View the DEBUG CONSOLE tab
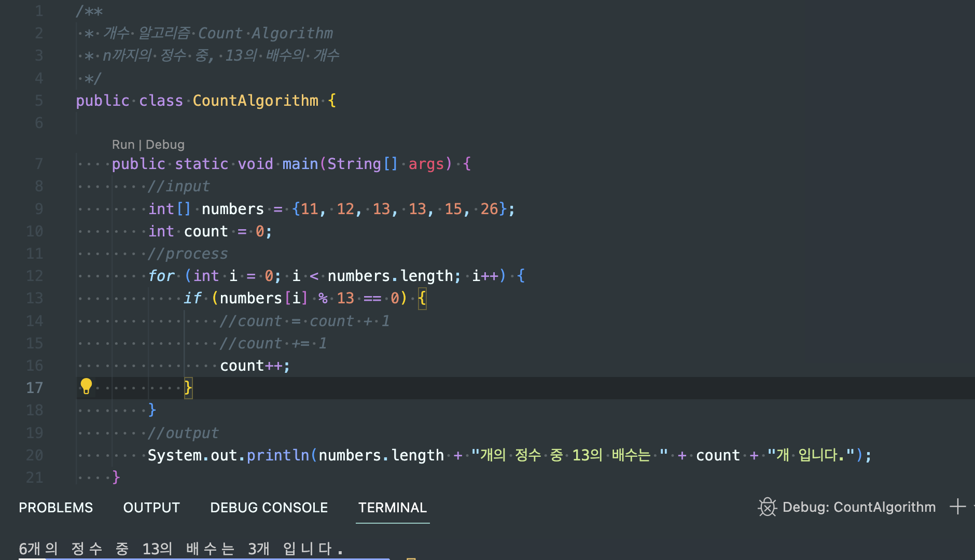Viewport: 975px width, 560px height. (x=269, y=507)
